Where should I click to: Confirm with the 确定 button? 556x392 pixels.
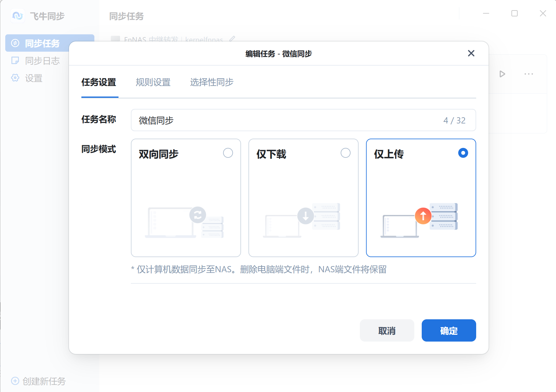pos(449,330)
